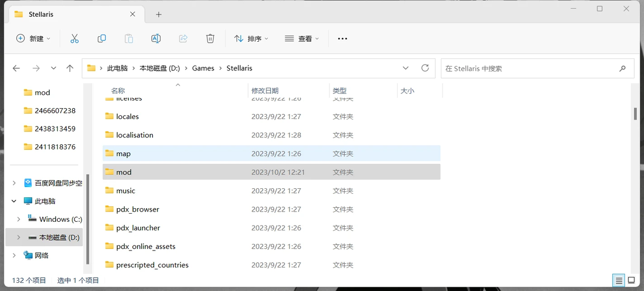Click the map folder's date 2023/9/22 1:26

tap(277, 153)
